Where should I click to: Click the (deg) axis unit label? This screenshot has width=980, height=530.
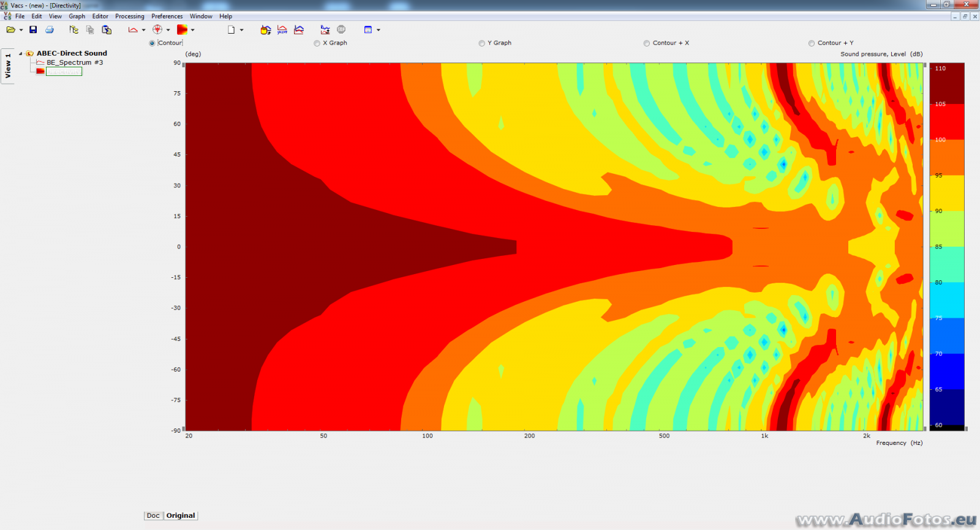(x=193, y=54)
